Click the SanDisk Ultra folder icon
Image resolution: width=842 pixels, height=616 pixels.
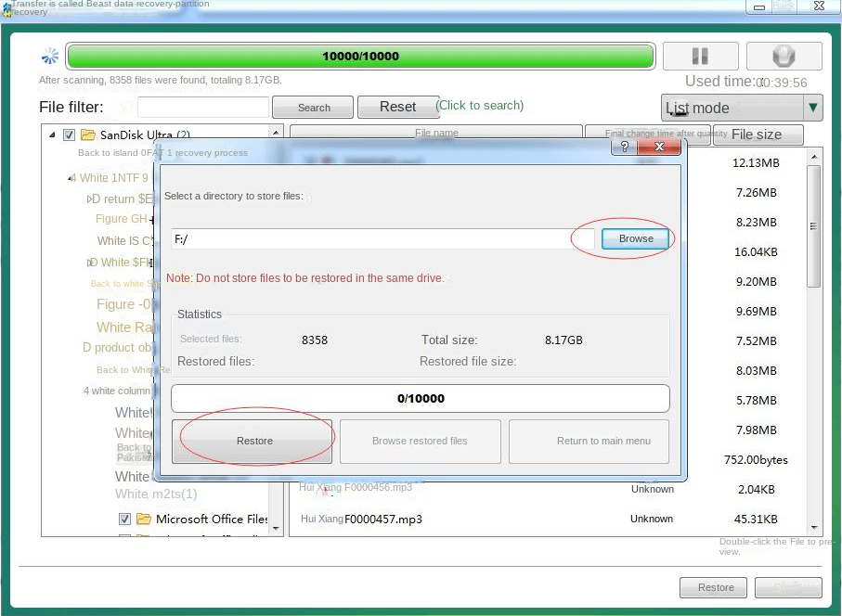coord(86,135)
